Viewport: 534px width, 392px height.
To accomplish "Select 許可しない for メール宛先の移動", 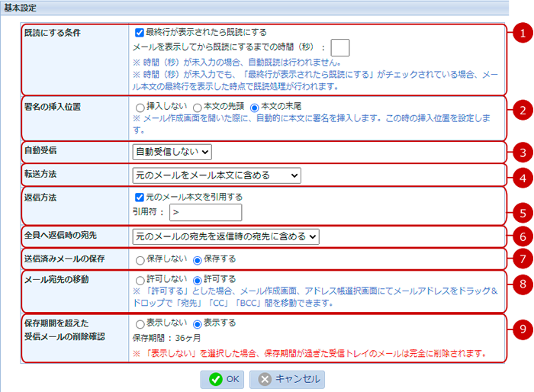I will (x=140, y=281).
